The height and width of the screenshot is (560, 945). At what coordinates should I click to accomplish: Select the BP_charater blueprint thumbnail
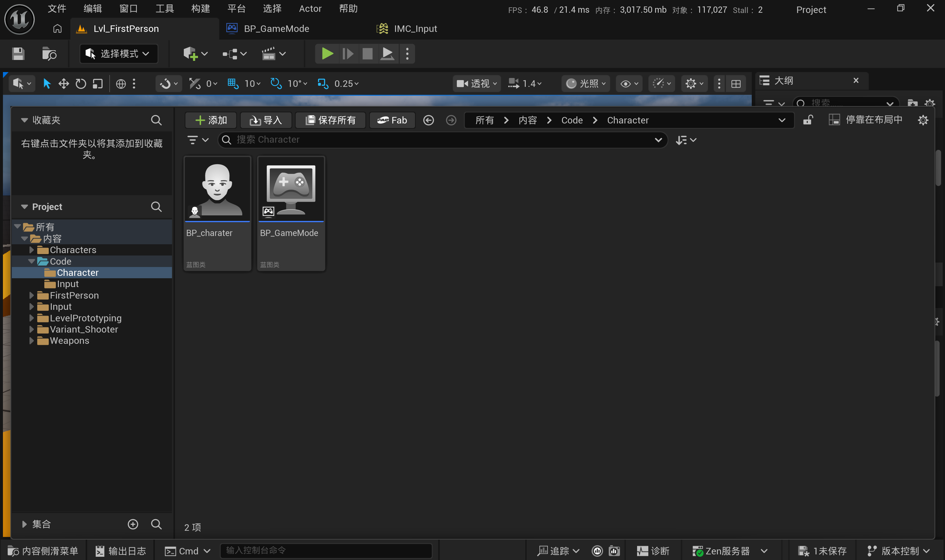click(217, 189)
